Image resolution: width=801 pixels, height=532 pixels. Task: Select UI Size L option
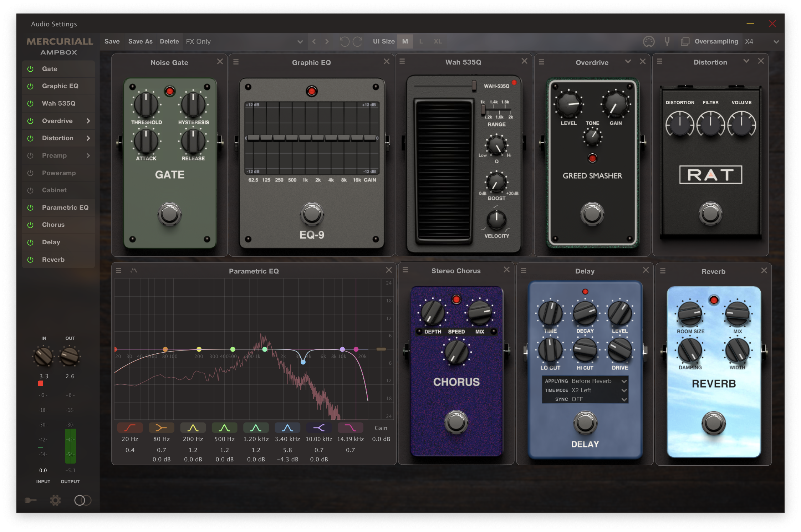421,42
